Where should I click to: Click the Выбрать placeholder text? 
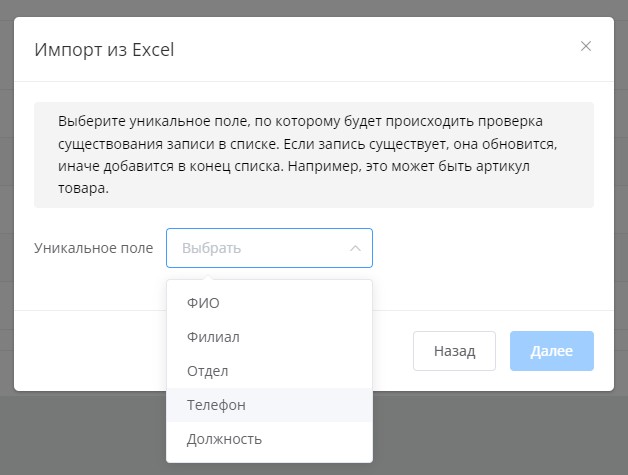[x=211, y=248]
